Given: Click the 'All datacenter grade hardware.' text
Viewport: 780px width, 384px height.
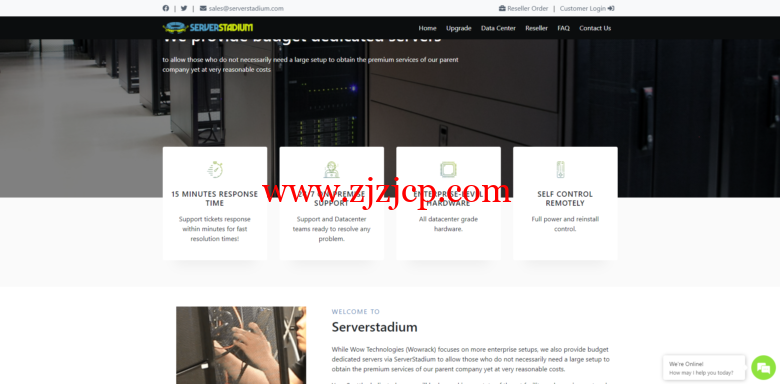Looking at the screenshot, I should point(448,224).
